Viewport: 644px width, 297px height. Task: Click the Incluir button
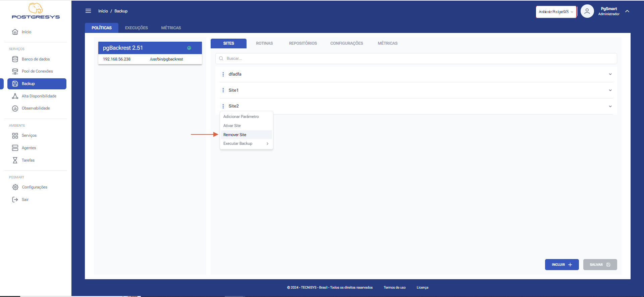click(562, 265)
